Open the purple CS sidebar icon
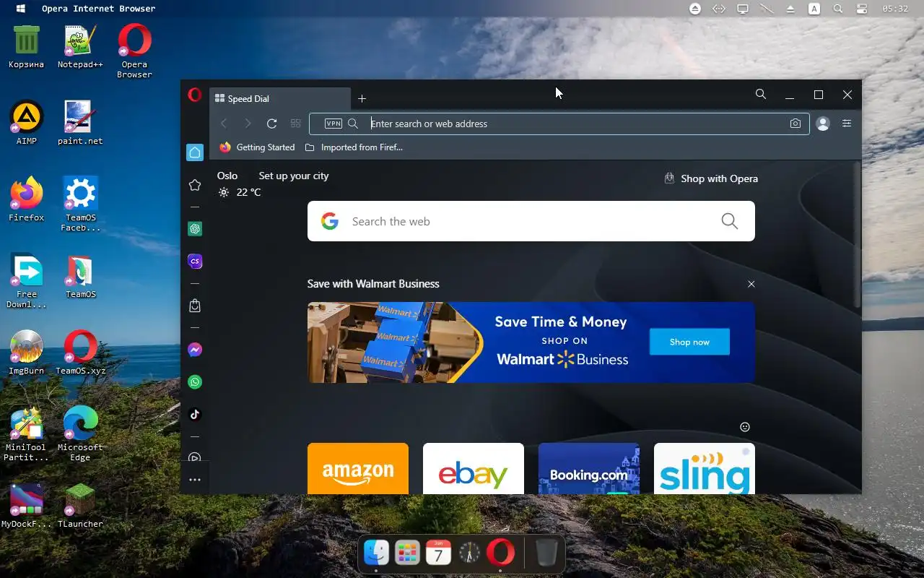The height and width of the screenshot is (578, 924). tap(194, 262)
